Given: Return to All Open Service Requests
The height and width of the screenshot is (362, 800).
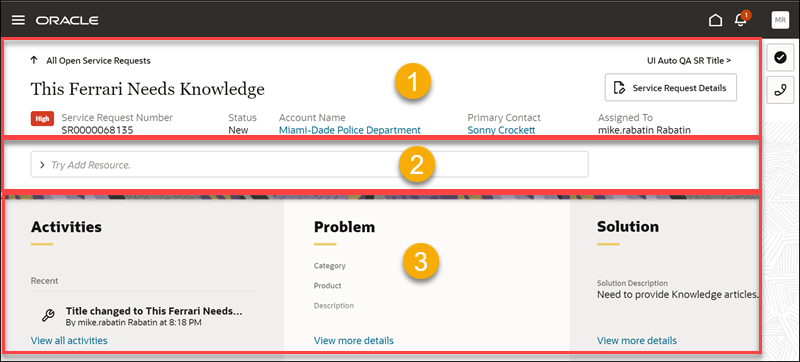Looking at the screenshot, I should tap(98, 61).
